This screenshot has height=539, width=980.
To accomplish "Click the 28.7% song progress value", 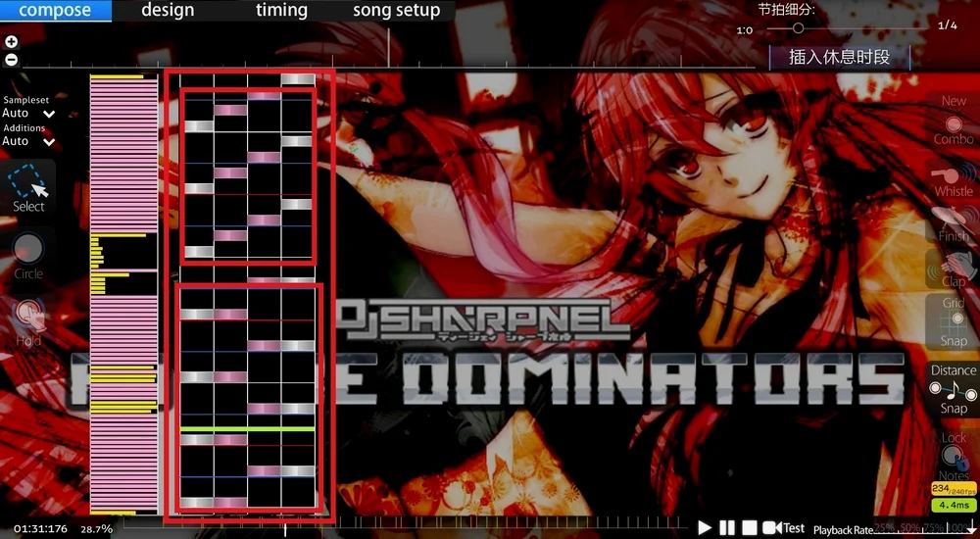I will click(96, 529).
